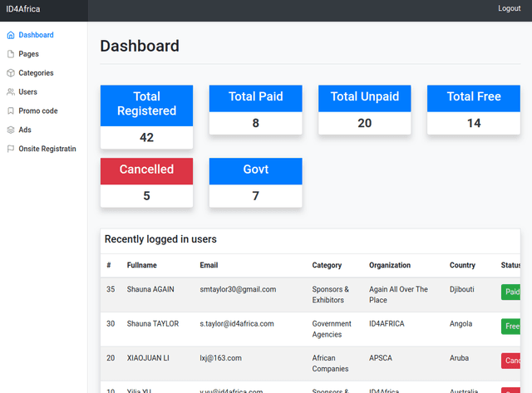Go to the Users section
Screen dimensions: 532x393
tap(27, 92)
